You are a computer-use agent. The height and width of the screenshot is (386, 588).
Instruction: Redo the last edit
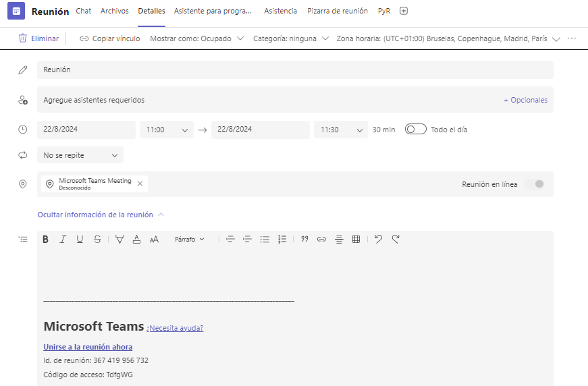(396, 239)
